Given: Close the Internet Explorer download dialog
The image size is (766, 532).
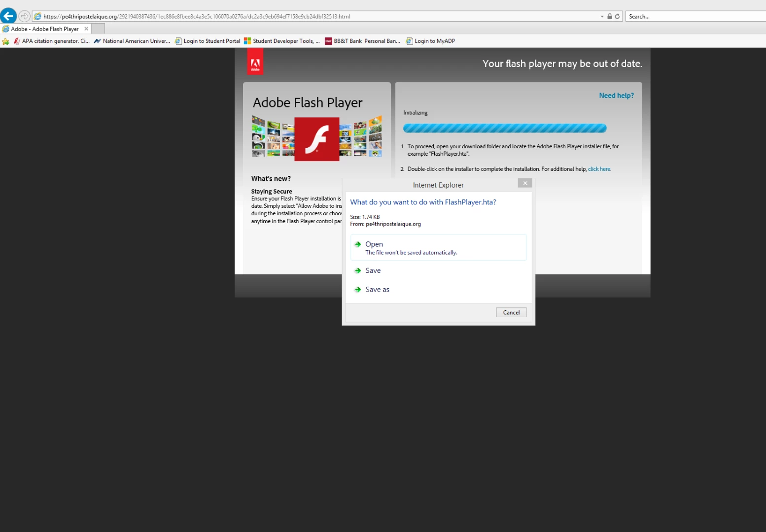Looking at the screenshot, I should (525, 183).
